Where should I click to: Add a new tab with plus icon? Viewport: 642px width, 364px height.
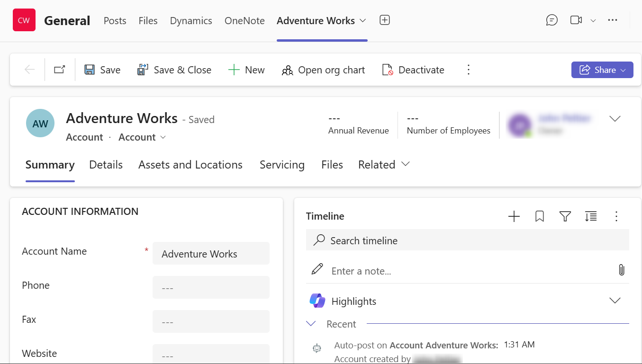tap(385, 20)
